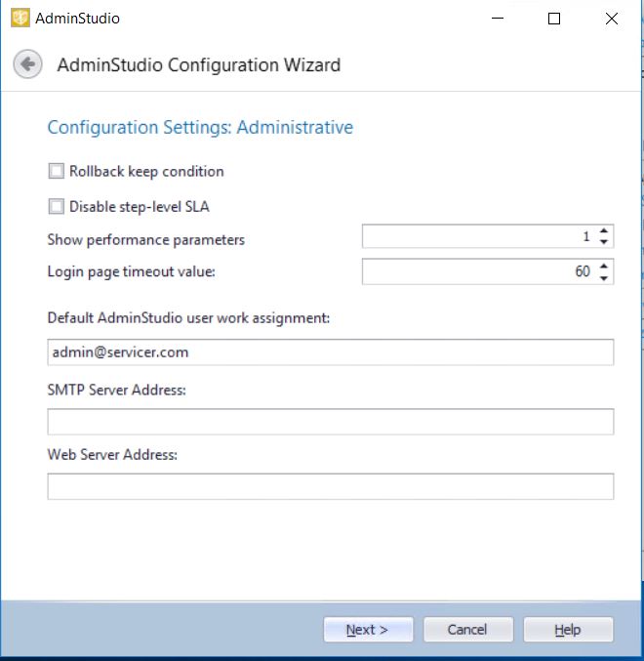Decrease Login page timeout value with down arrow
This screenshot has height=661, width=644.
604,278
